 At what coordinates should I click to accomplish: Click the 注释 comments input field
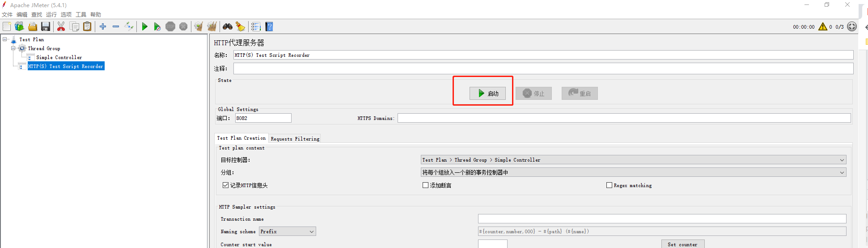543,68
